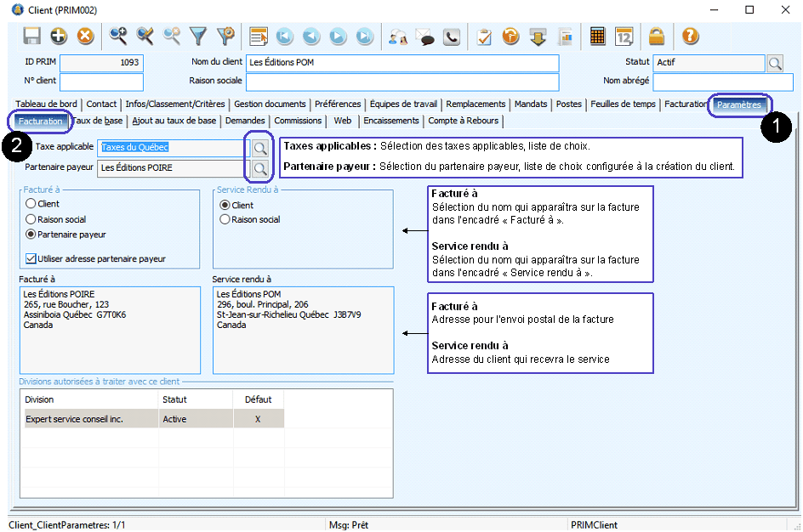Click the orange X Delete record icon
803x532 pixels.
pos(85,36)
